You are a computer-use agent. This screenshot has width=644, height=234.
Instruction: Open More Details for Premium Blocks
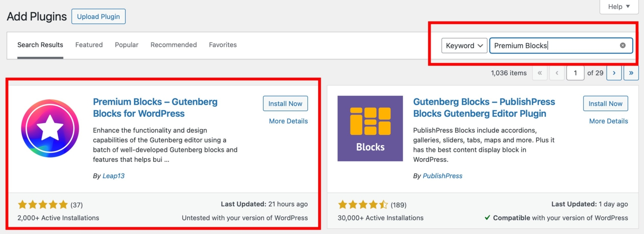288,121
